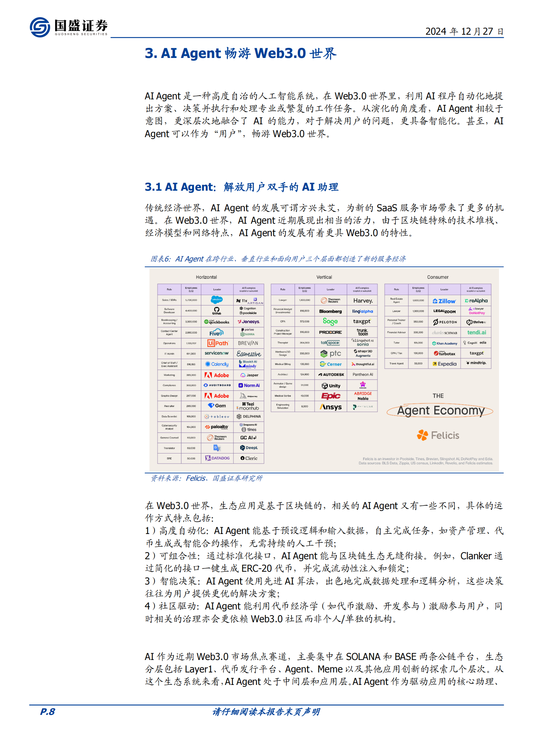Click the source line '资料来源: Felicis、国盛证券研究所'
Screen dimensions: 534x756
206,478
